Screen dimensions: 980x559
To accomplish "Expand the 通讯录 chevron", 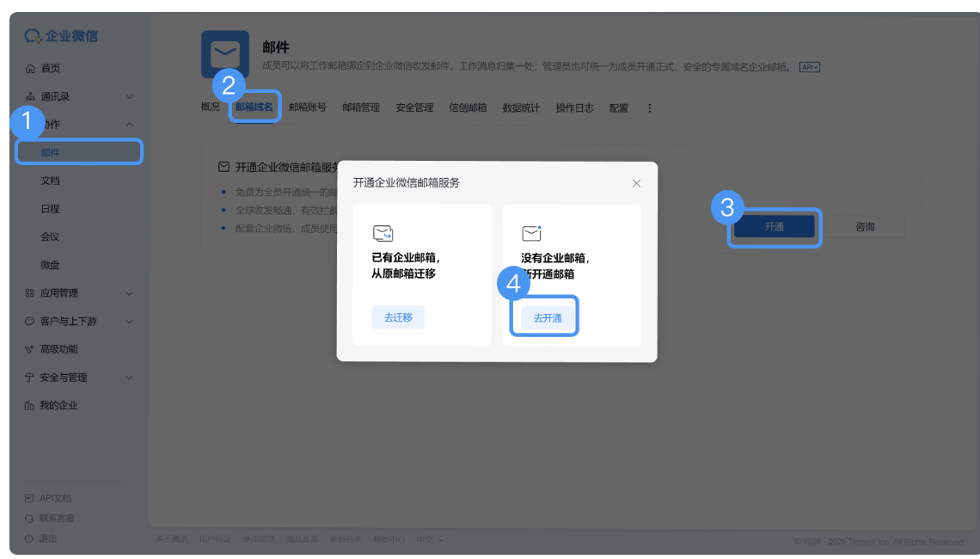I will pyautogui.click(x=129, y=96).
